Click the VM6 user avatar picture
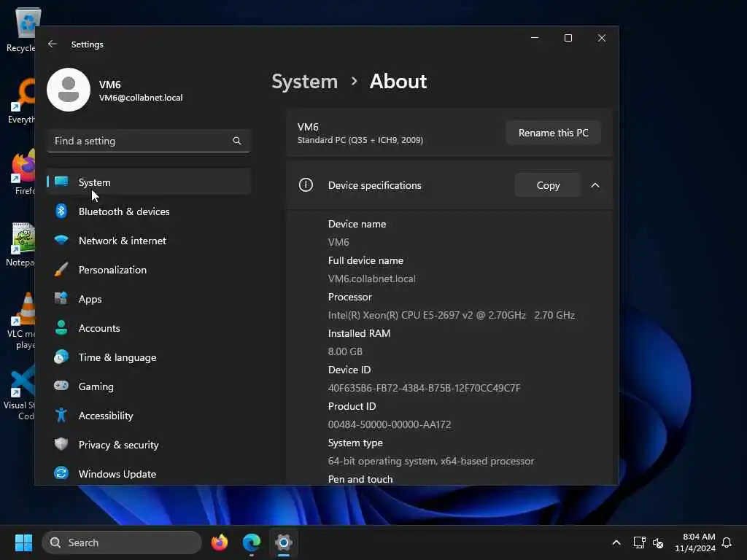 click(69, 90)
